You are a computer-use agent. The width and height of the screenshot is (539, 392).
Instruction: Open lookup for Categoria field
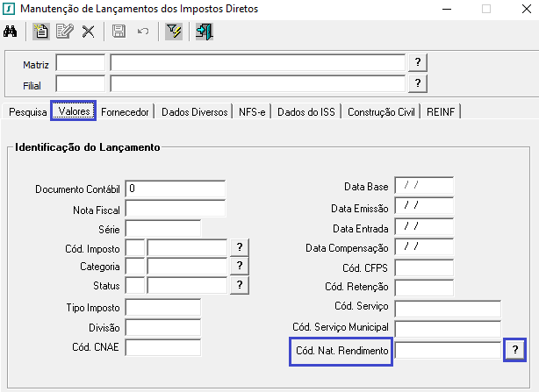[239, 266]
